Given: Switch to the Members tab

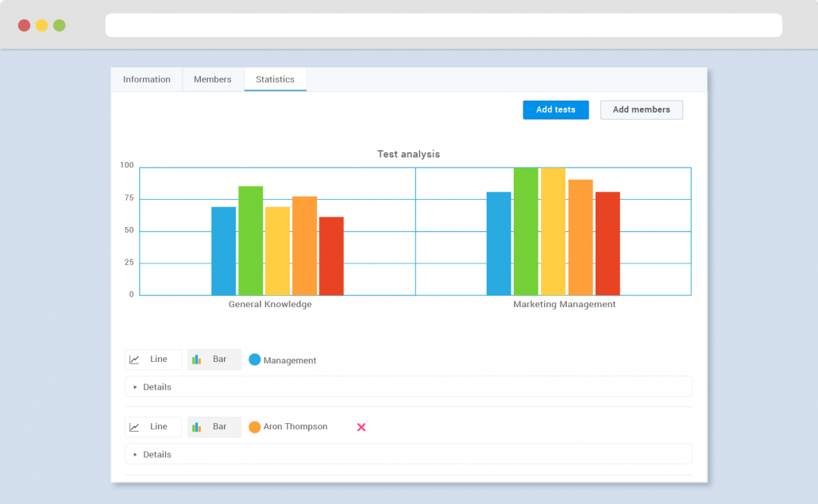Looking at the screenshot, I should point(213,79).
